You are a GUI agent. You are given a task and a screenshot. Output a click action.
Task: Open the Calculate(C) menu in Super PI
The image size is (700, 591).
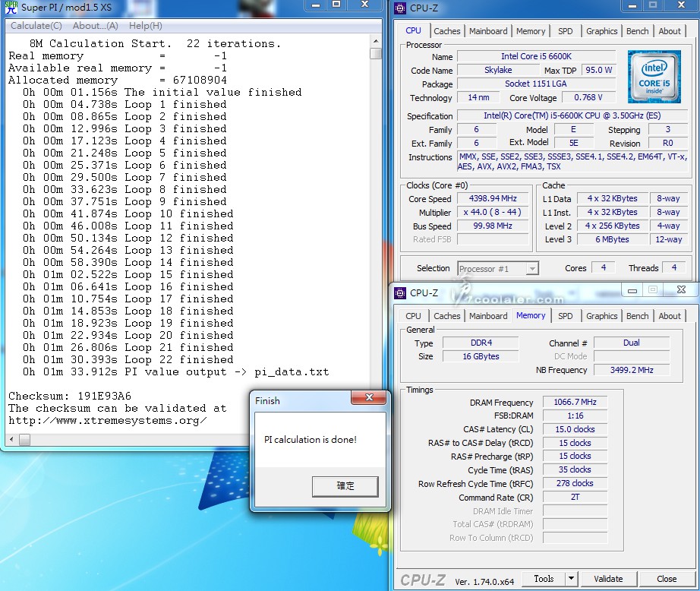pos(36,26)
